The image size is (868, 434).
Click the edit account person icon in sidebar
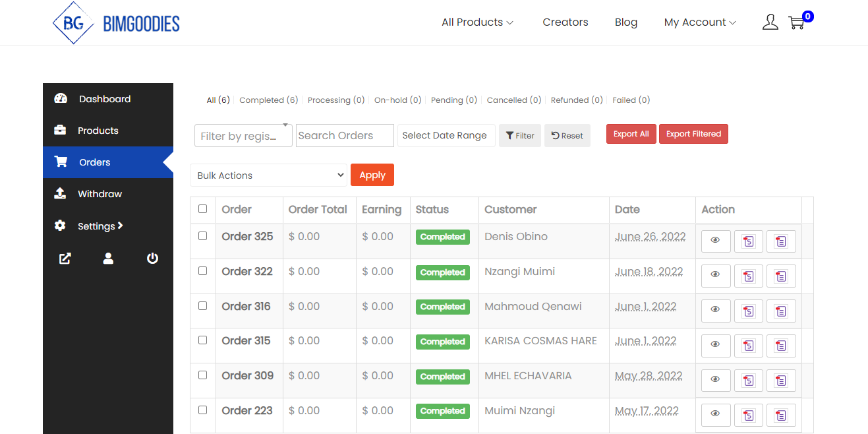108,259
